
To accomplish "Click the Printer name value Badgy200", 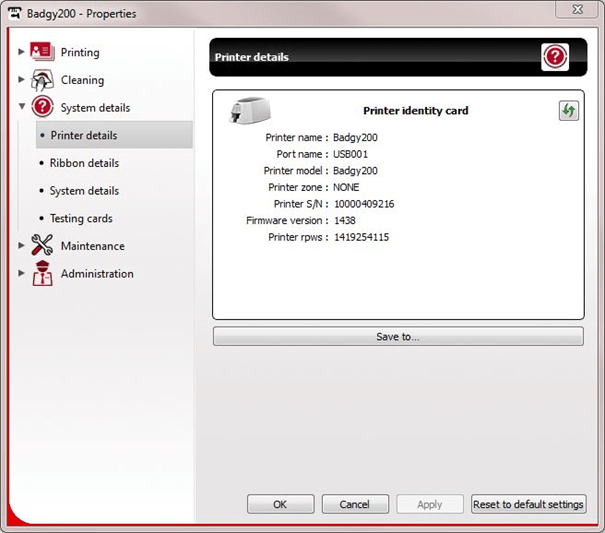I will pos(355,138).
